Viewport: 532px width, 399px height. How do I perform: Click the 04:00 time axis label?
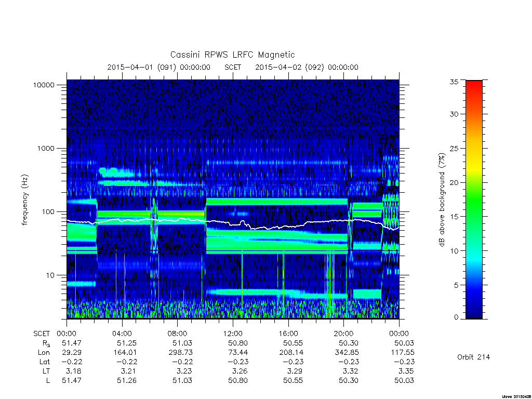point(122,334)
